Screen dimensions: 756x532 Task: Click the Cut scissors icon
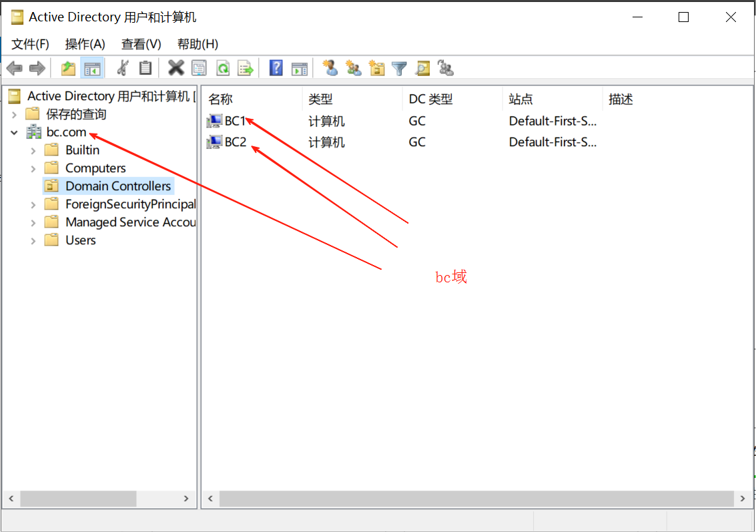pos(123,69)
